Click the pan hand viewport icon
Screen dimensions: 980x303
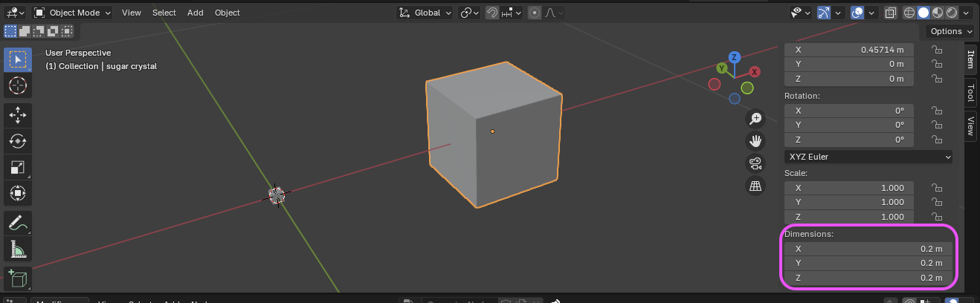pos(755,141)
